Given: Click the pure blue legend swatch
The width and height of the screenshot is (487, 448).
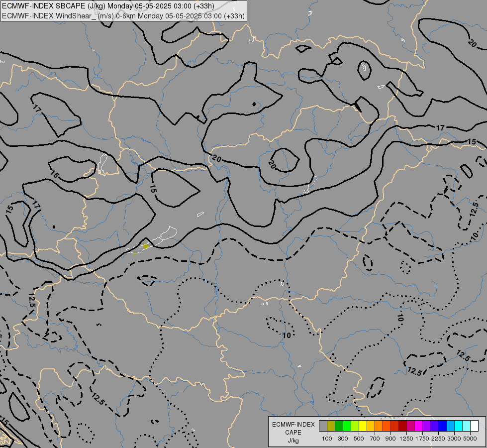Looking at the screenshot, I should (x=442, y=426).
